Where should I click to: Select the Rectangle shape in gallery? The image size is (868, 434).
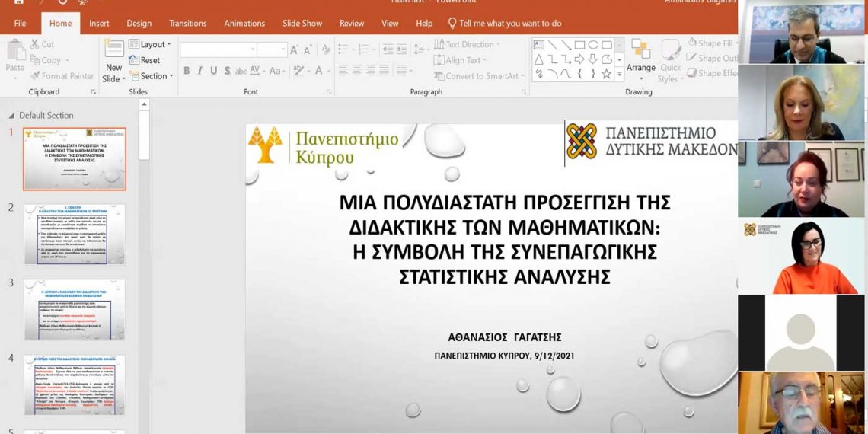579,45
